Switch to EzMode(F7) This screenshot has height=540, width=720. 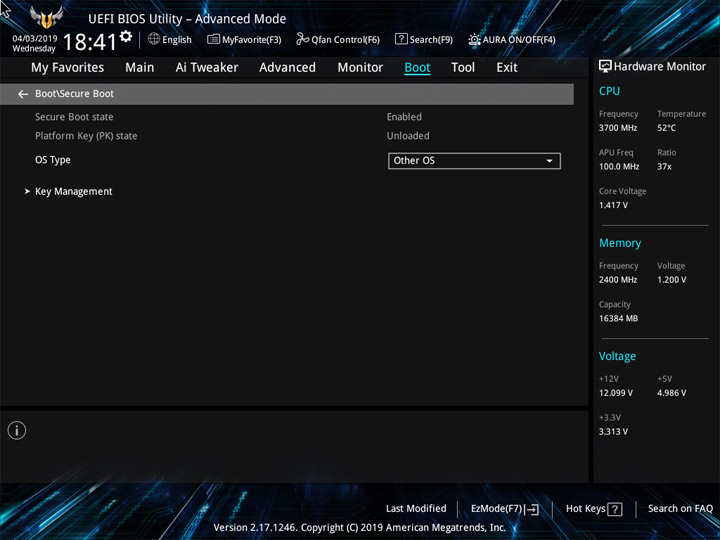point(505,509)
